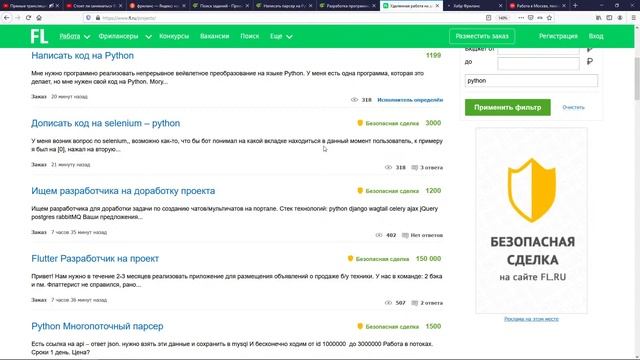This screenshot has width=640, height=360.
Task: Expand the Еще dropdown arrow
Action: [x=289, y=37]
